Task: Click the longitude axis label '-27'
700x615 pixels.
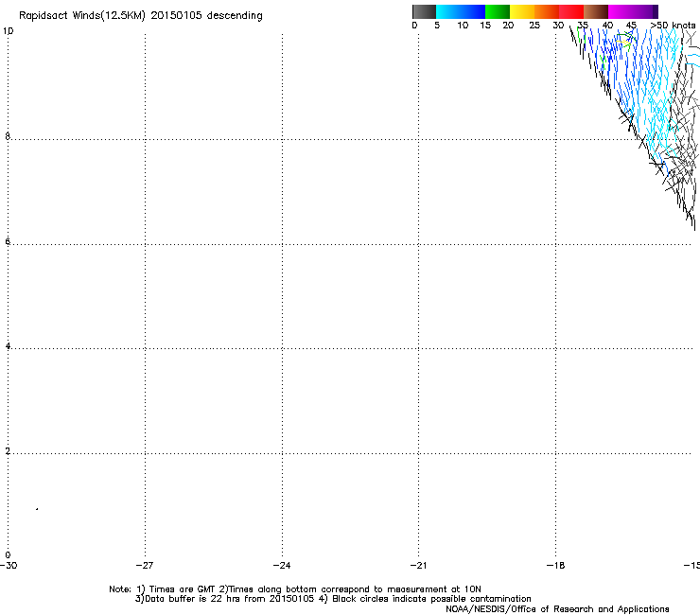Action: (x=145, y=566)
